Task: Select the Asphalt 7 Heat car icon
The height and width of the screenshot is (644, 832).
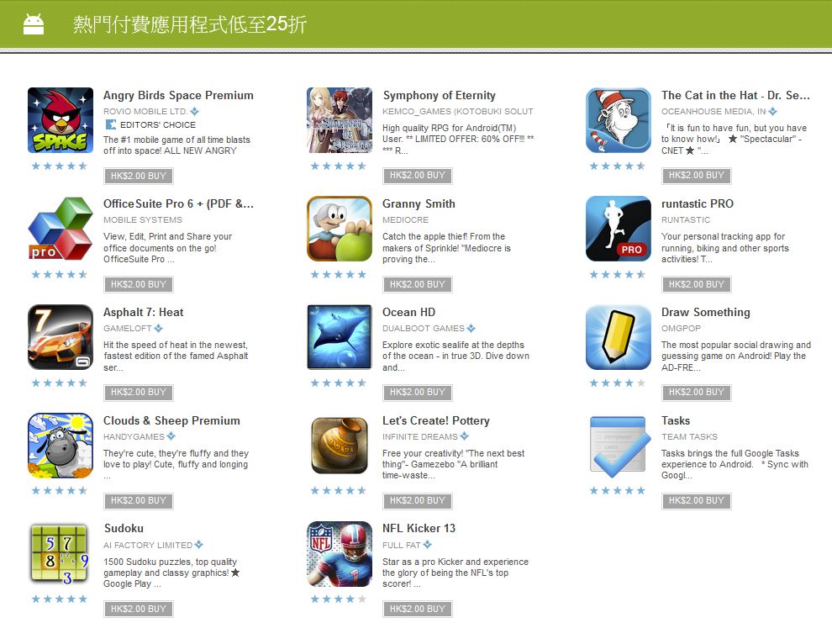Action: coord(61,337)
